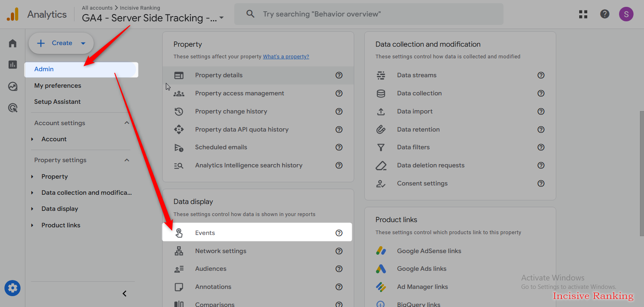The image size is (644, 307).
Task: Click help icon next to Audiences
Action: point(339,269)
